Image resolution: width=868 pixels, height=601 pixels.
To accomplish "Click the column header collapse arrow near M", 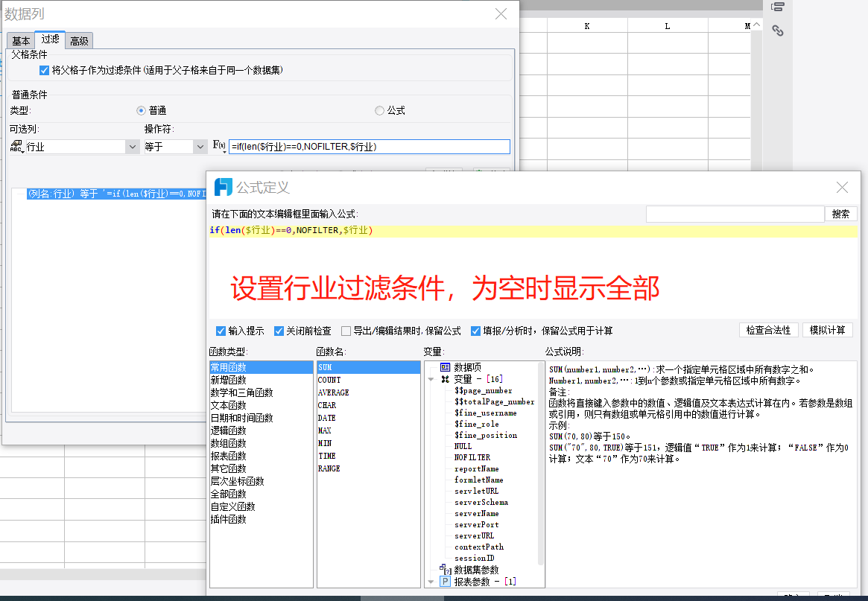I will 757,25.
